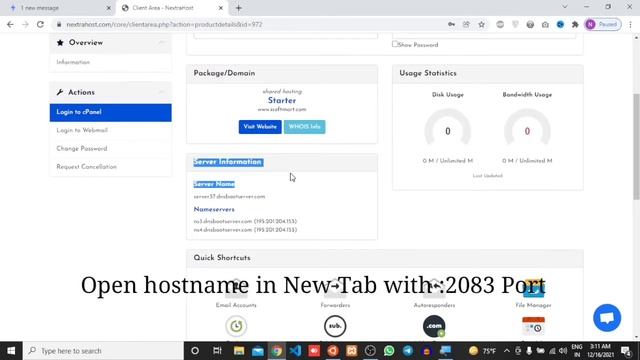
Task: Select Login to Webmail action
Action: 111,131
